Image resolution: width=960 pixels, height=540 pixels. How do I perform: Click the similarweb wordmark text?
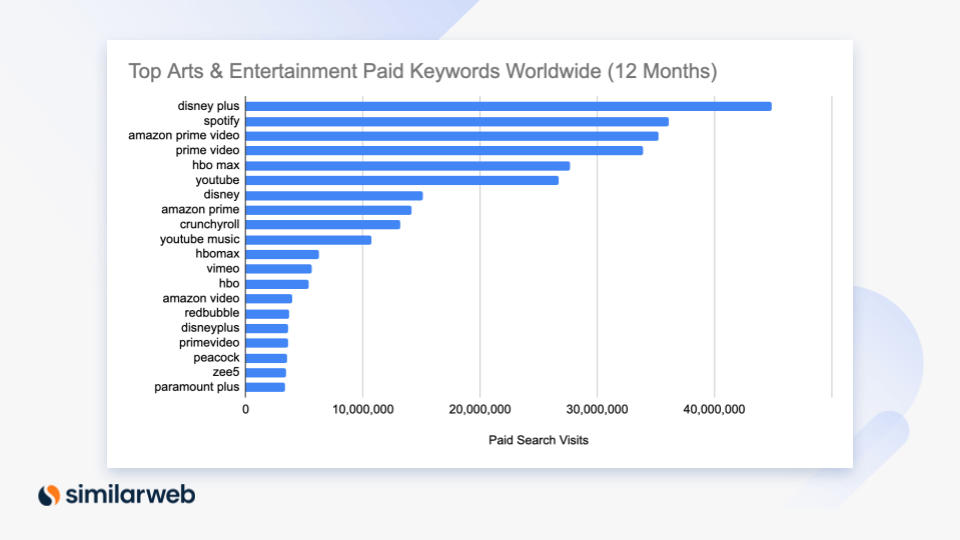pyautogui.click(x=130, y=494)
